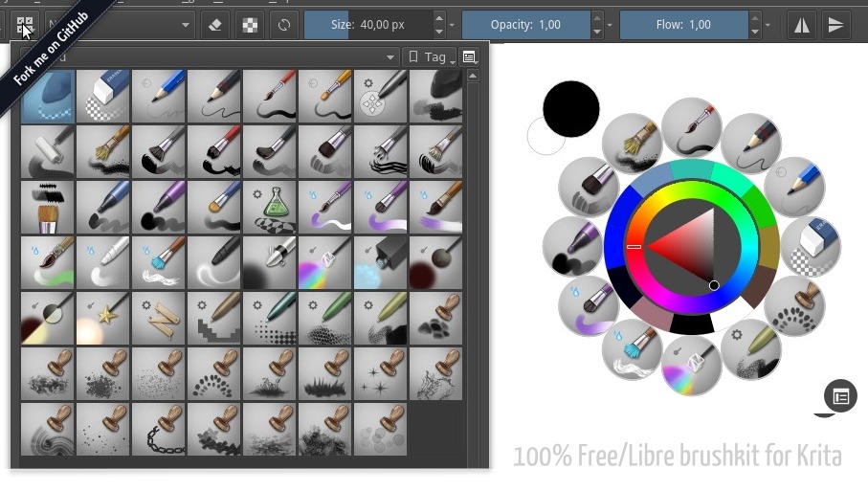Enable the horizontal mirror tool
Screen dimensions: 868x491
(802, 25)
